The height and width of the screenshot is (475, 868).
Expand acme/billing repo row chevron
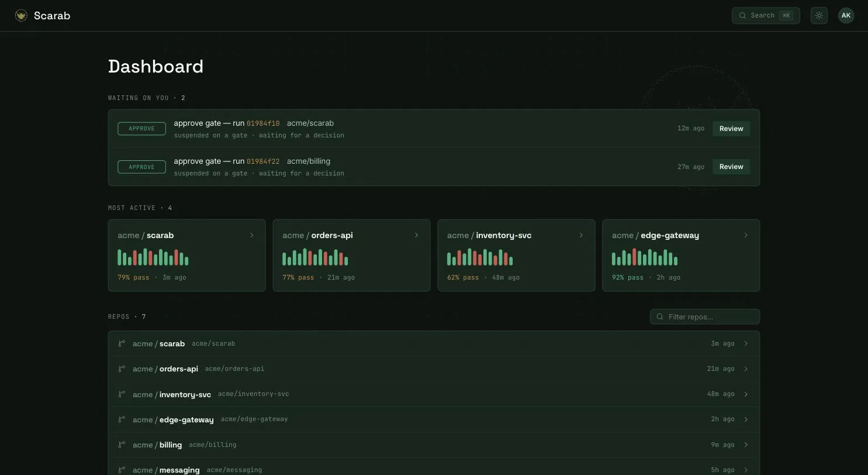point(746,445)
